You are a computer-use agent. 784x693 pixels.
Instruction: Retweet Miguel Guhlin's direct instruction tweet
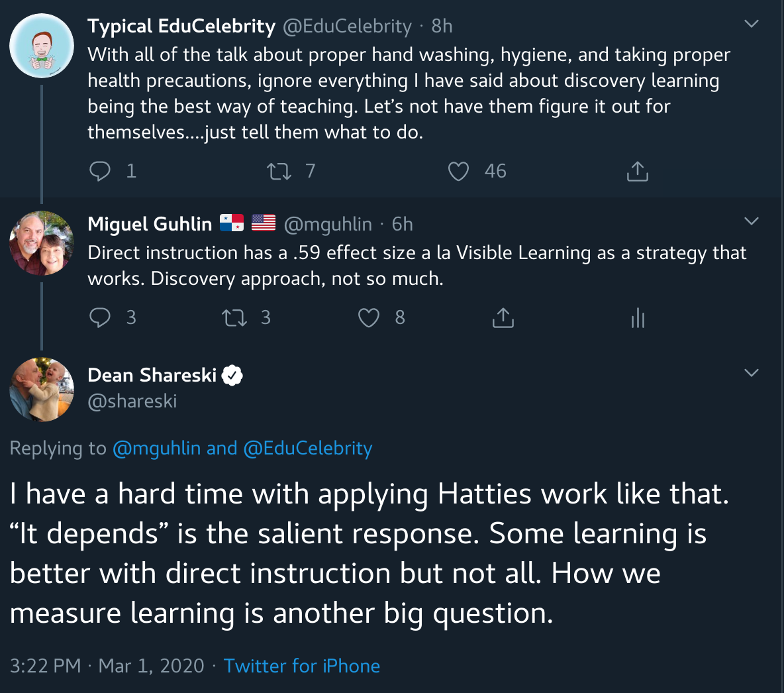point(234,318)
